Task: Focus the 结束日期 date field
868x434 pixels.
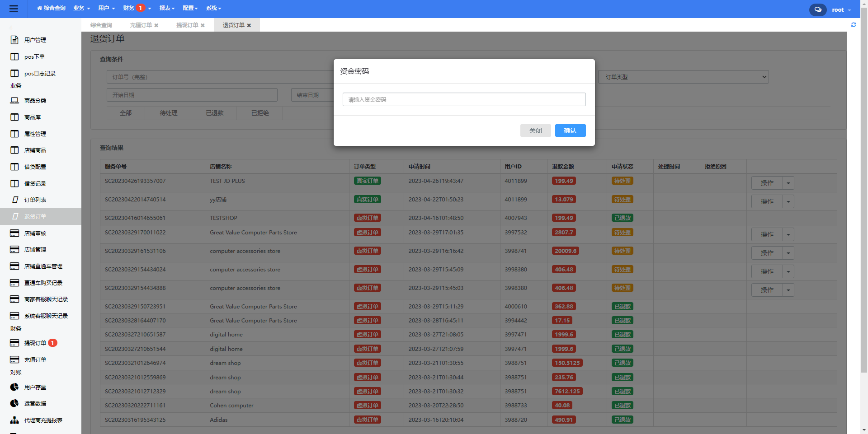Action: pyautogui.click(x=313, y=95)
